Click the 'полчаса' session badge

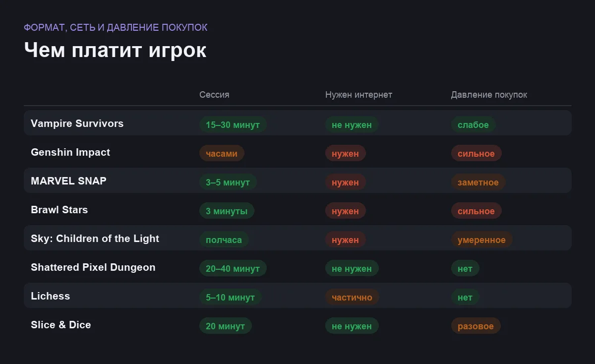click(224, 240)
